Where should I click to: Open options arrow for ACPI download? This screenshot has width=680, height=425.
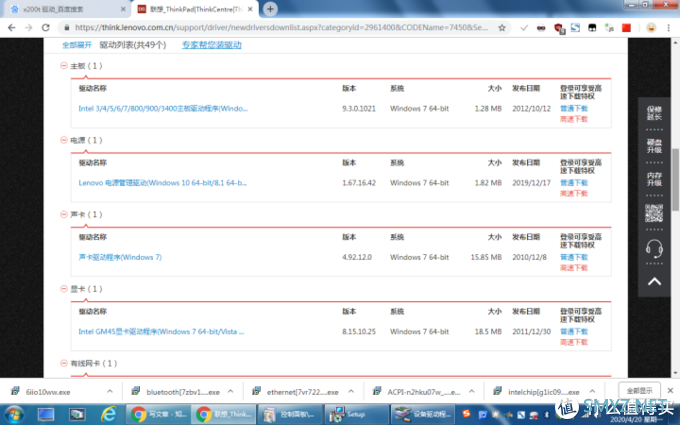pos(471,392)
